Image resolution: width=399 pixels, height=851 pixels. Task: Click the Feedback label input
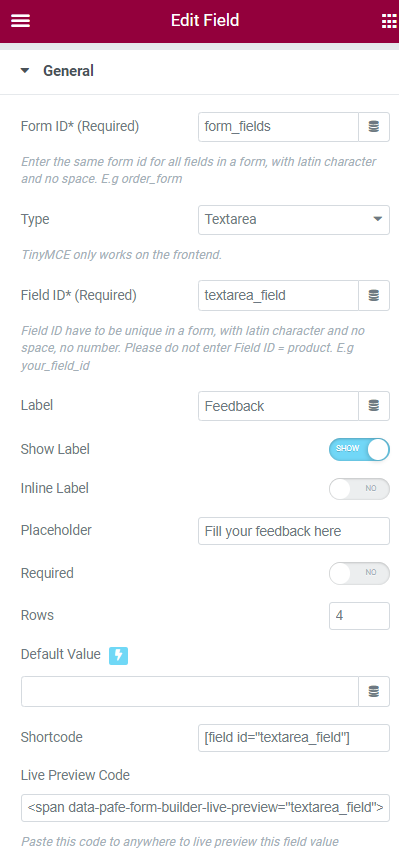[278, 406]
